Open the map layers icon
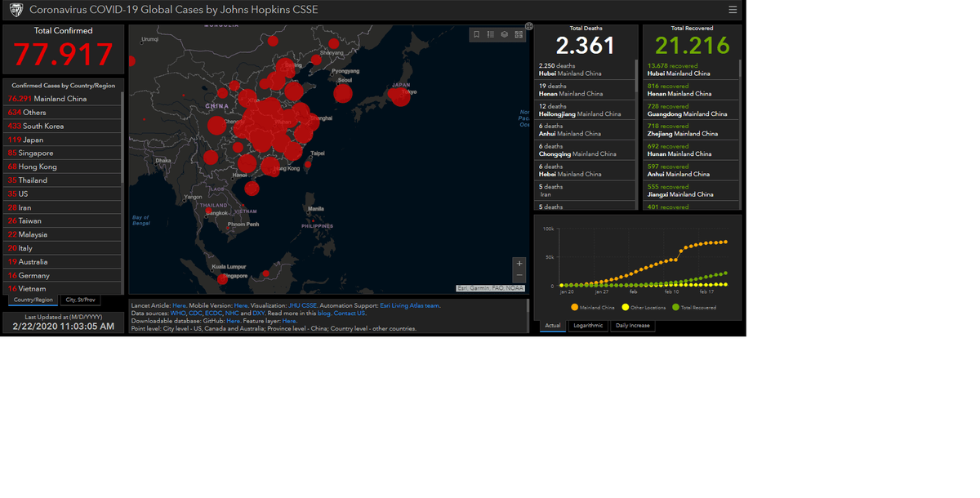 505,34
